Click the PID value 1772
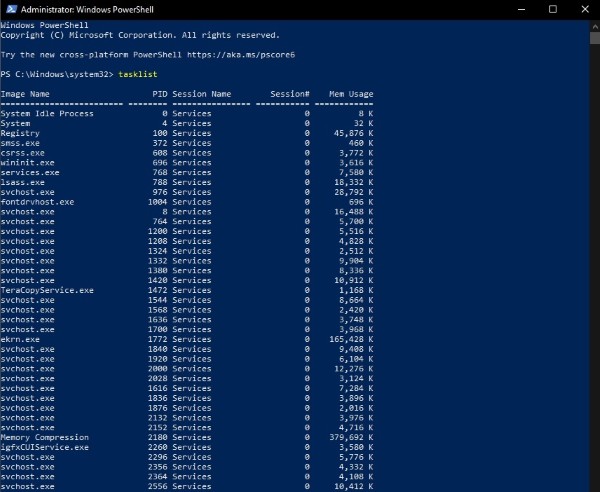This screenshot has width=600, height=492. [157, 339]
